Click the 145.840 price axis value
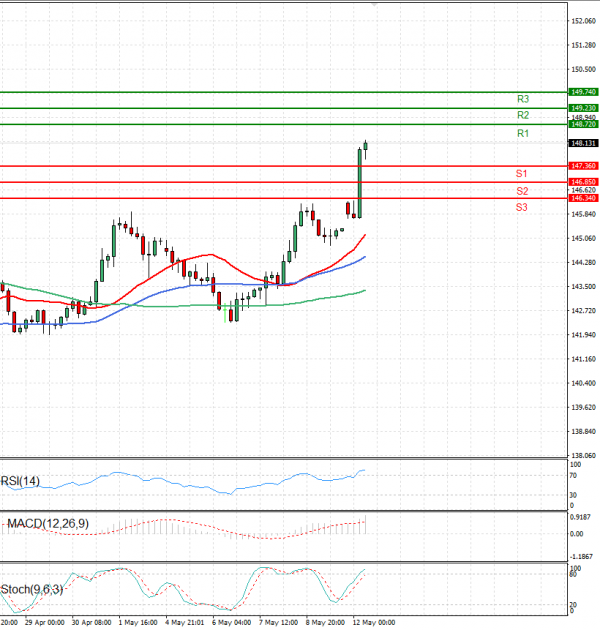 [x=584, y=214]
